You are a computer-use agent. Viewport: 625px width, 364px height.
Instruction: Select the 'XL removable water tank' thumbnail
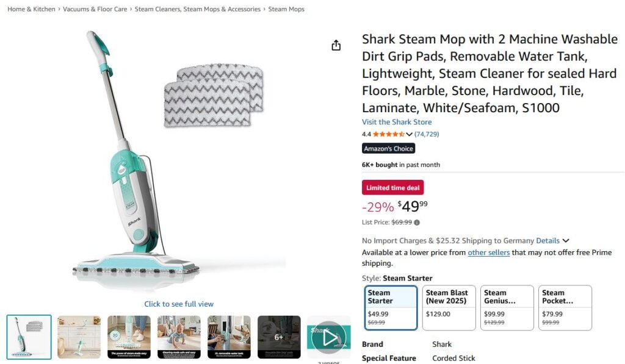pyautogui.click(x=229, y=336)
